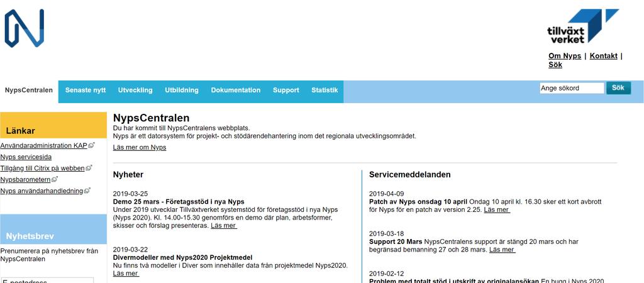644x283 pixels.
Task: Open Användaradministration KAP link
Action: click(43, 145)
